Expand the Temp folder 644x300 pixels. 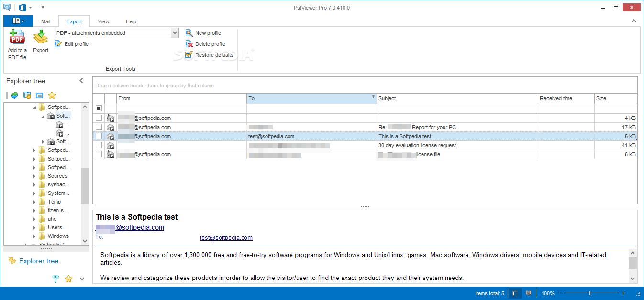click(34, 202)
